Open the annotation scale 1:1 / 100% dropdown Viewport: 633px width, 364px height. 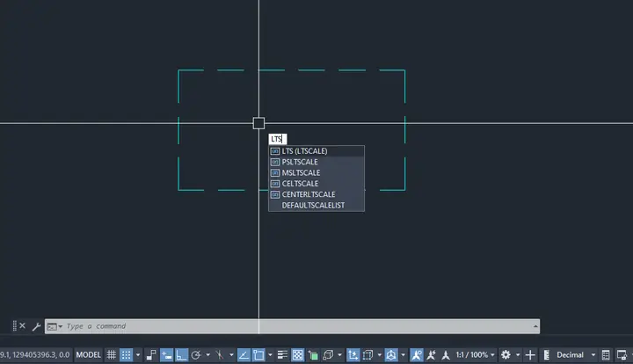tap(475, 355)
